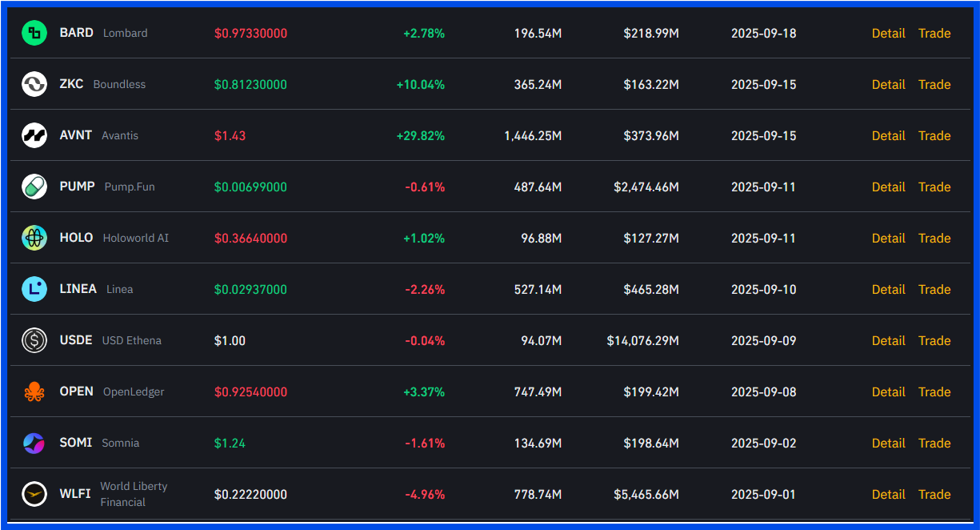Select the HOLO ticker text
980x530 pixels.
click(x=76, y=238)
